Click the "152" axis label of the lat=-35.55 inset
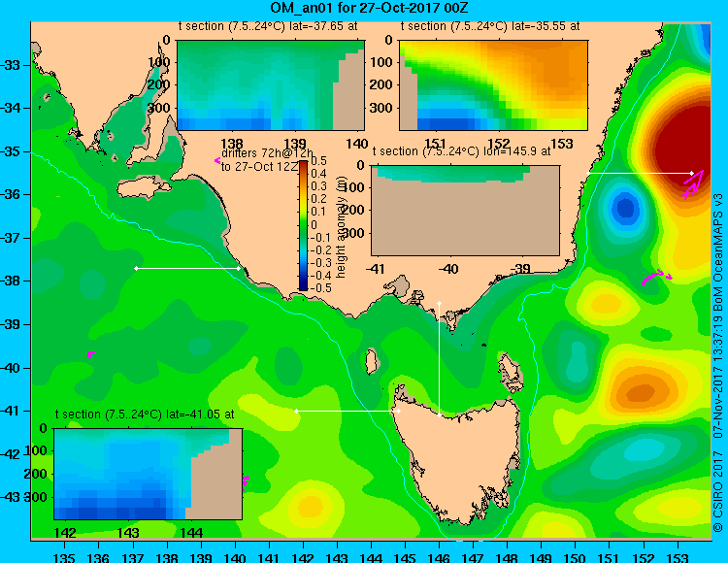The width and height of the screenshot is (728, 563). click(498, 145)
